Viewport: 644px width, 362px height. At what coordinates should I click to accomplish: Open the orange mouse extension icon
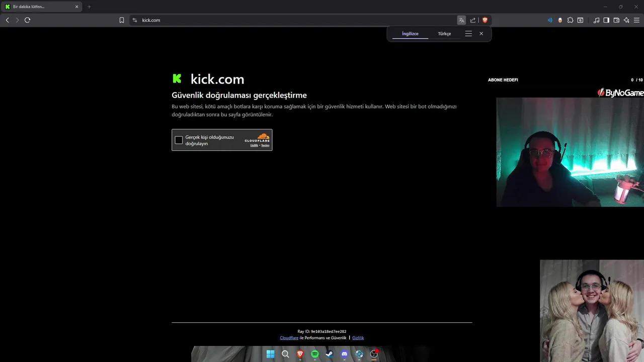tap(560, 20)
